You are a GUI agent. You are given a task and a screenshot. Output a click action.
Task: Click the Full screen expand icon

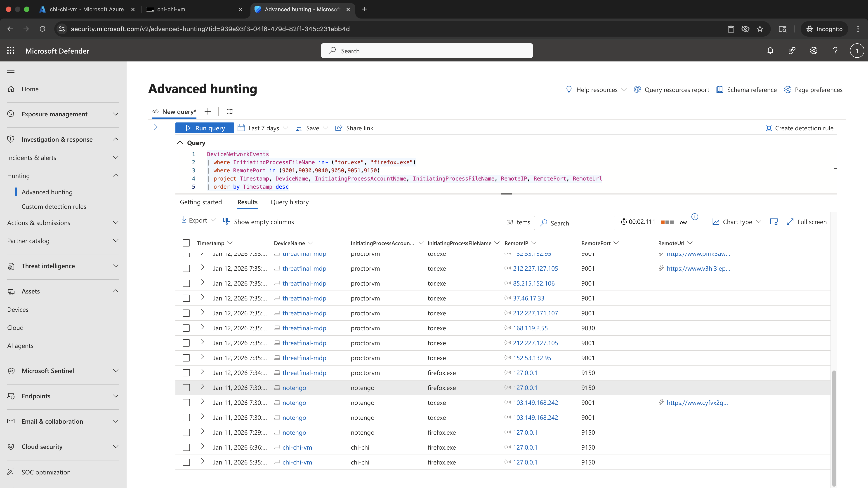(790, 222)
